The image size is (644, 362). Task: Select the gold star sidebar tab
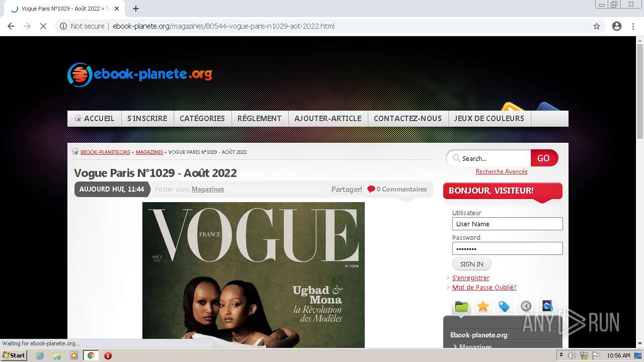point(483,306)
